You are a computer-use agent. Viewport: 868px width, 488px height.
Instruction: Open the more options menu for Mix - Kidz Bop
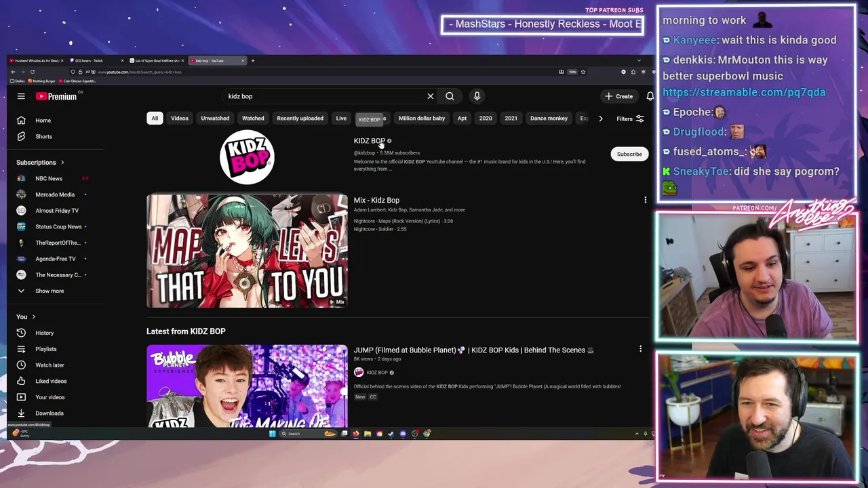(x=645, y=200)
